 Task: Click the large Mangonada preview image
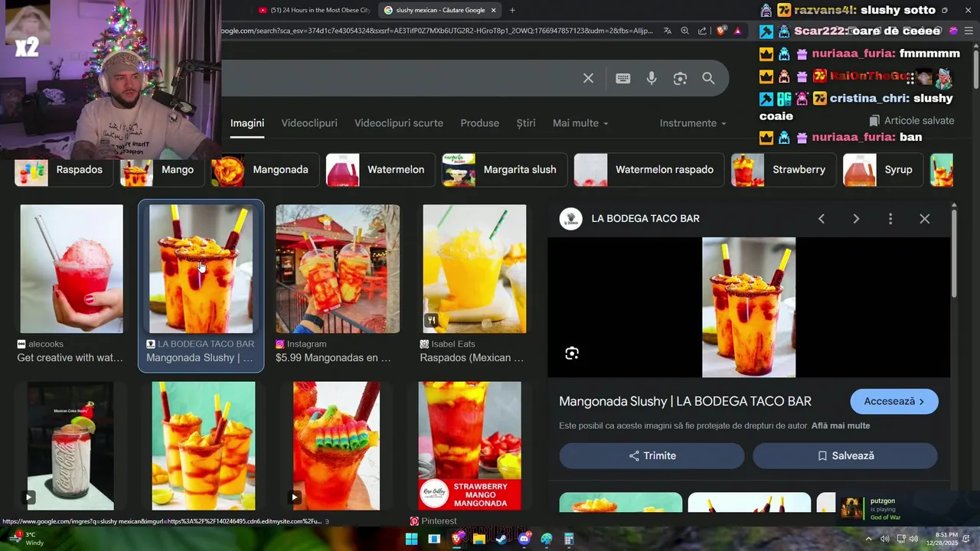pyautogui.click(x=749, y=307)
